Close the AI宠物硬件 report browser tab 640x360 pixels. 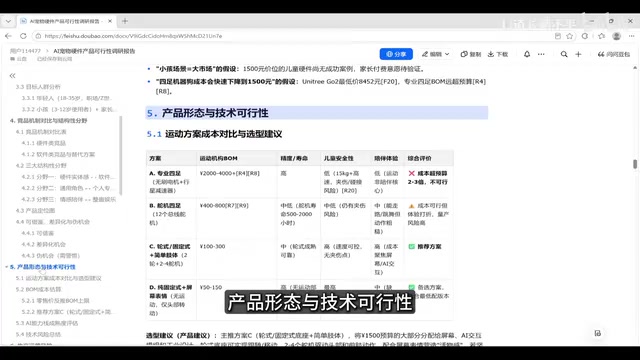110,21
